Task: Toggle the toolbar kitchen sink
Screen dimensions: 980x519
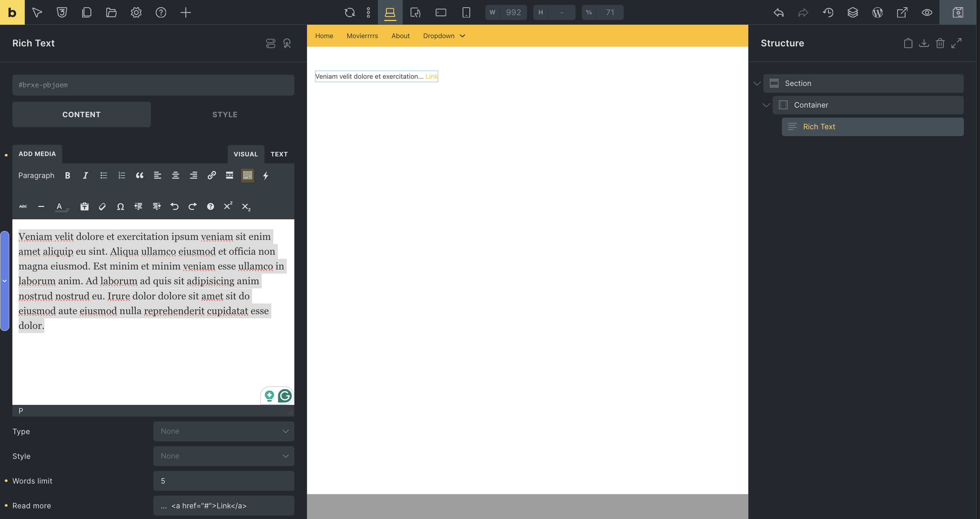Action: (x=247, y=175)
